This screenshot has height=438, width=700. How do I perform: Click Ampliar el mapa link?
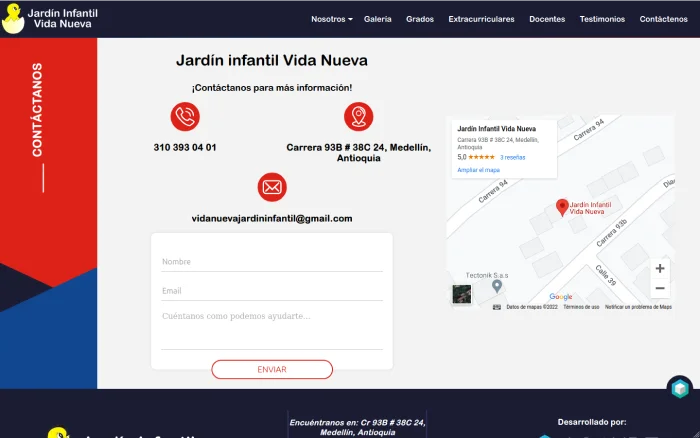(478, 170)
